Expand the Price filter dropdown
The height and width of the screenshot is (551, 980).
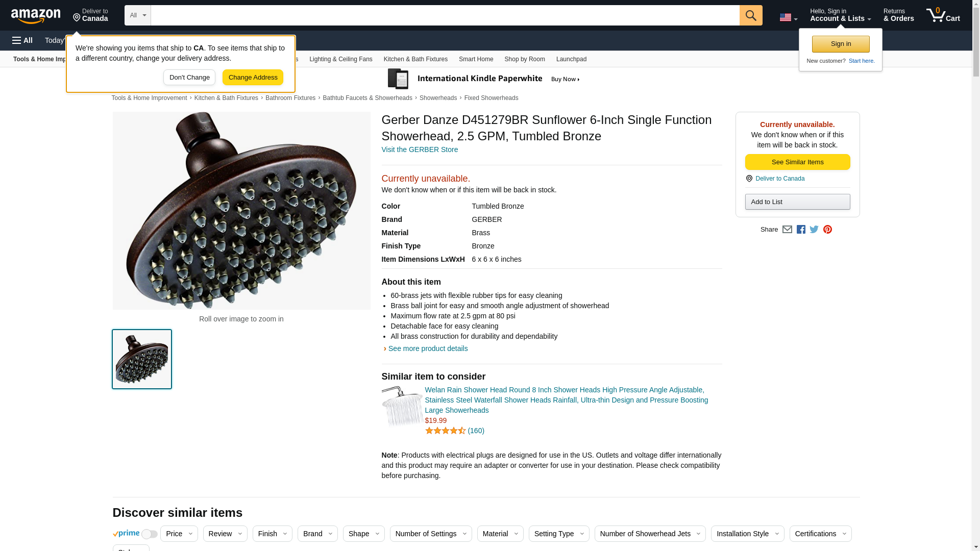click(x=179, y=534)
